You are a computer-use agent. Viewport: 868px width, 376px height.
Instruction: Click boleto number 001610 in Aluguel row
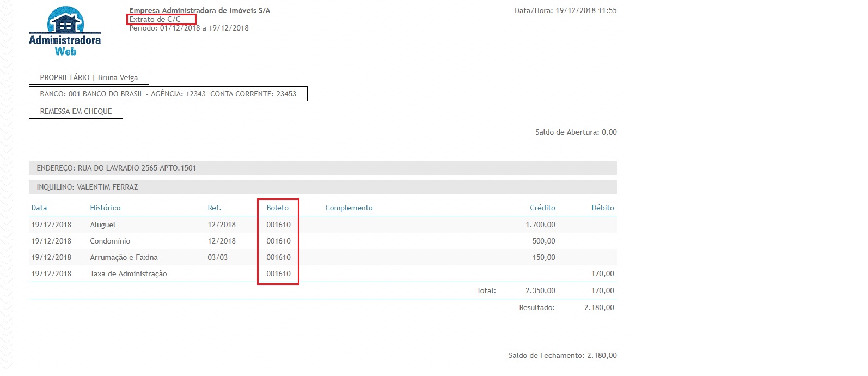click(x=278, y=225)
